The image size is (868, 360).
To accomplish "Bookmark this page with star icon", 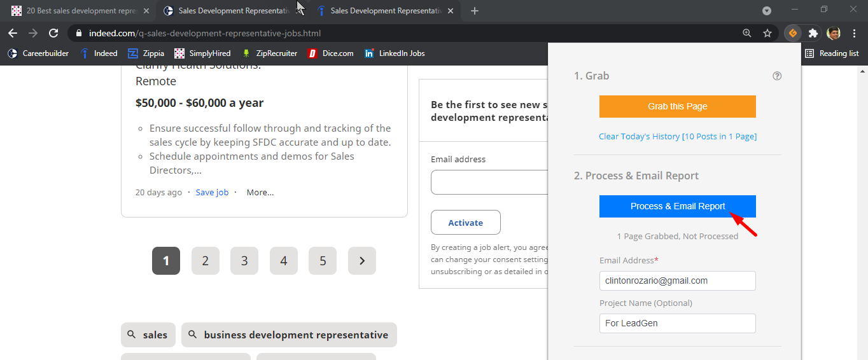I will 767,33.
